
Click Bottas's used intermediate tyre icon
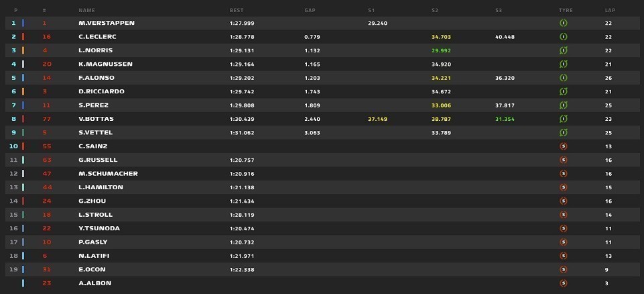[x=564, y=119]
